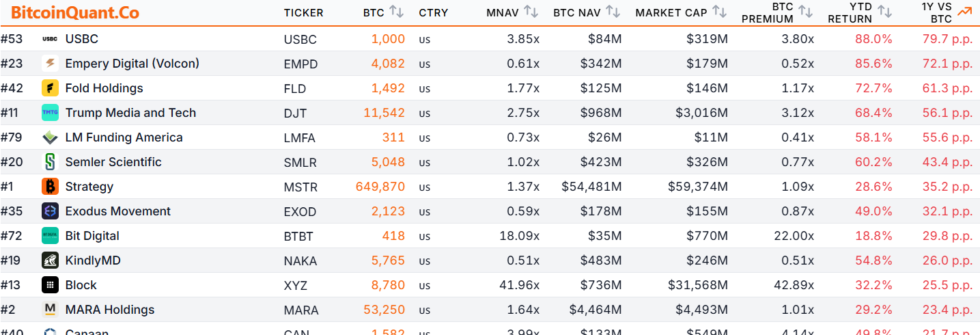Select the TICKER column header
This screenshot has width=980, height=335.
tap(304, 13)
